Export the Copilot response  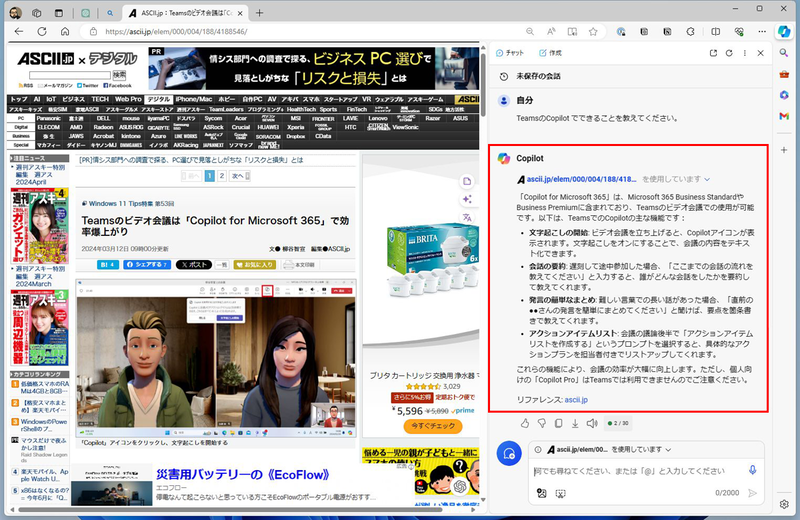[575, 423]
